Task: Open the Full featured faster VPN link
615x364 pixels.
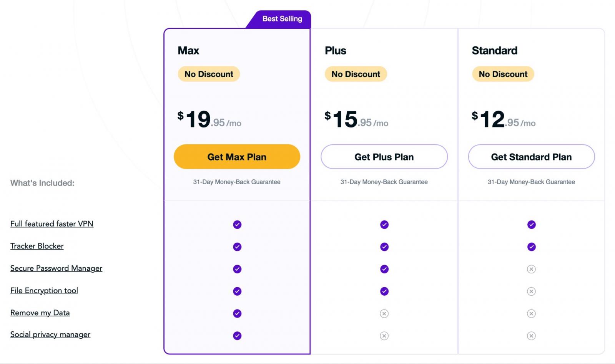Action: [x=52, y=224]
